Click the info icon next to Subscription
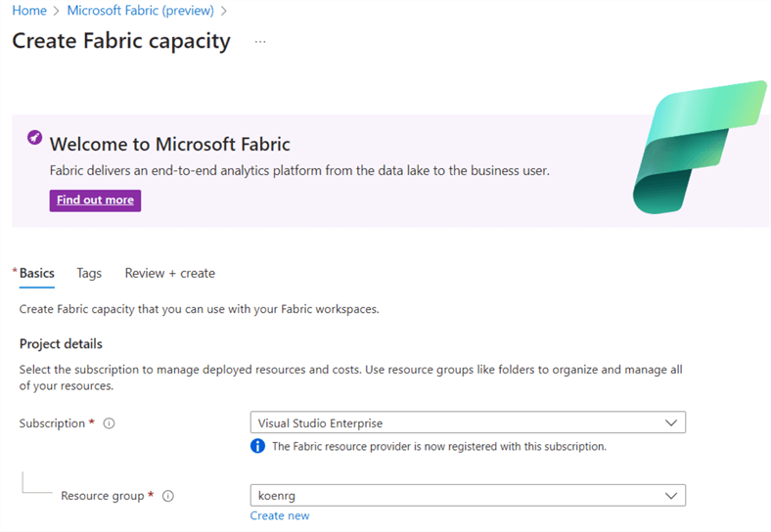771x532 pixels. (x=110, y=423)
